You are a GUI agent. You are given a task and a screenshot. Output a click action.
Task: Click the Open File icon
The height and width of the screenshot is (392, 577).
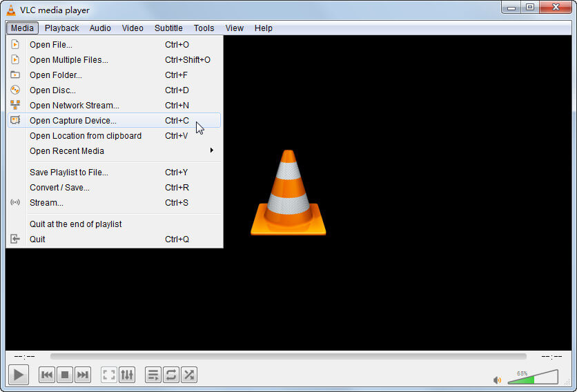(x=15, y=45)
